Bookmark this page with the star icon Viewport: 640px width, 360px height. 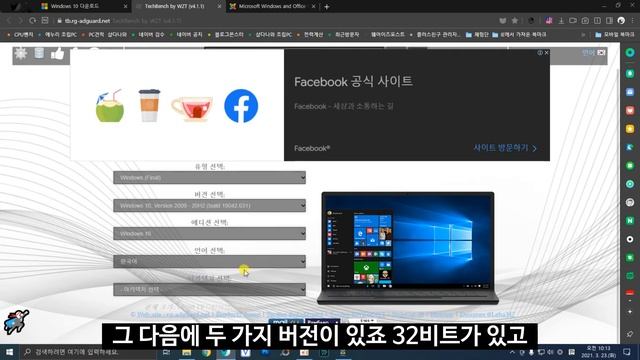click(x=515, y=20)
